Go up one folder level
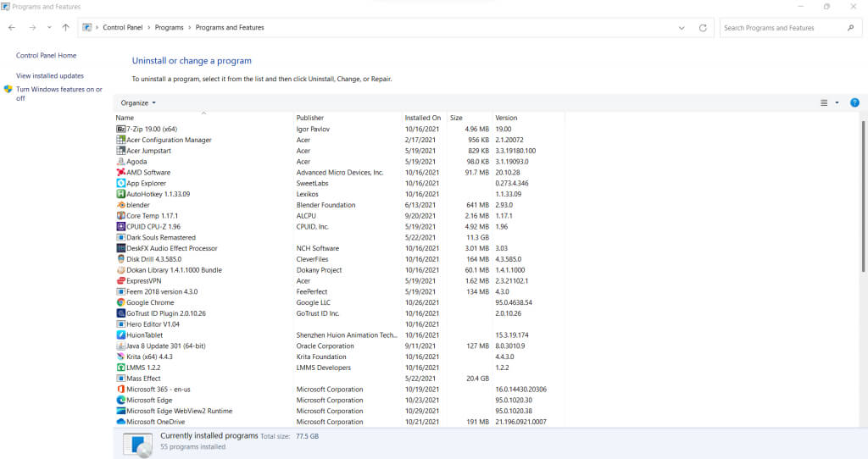Image resolution: width=868 pixels, height=459 pixels. 66,28
